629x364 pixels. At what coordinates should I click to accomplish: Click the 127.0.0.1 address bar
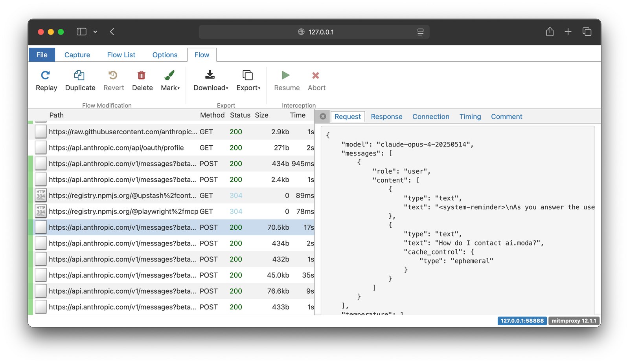click(314, 32)
